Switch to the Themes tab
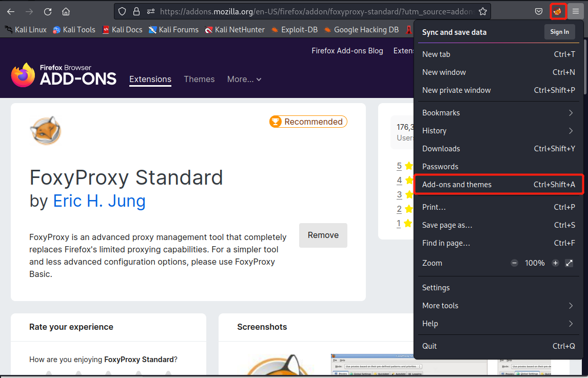 coord(199,79)
